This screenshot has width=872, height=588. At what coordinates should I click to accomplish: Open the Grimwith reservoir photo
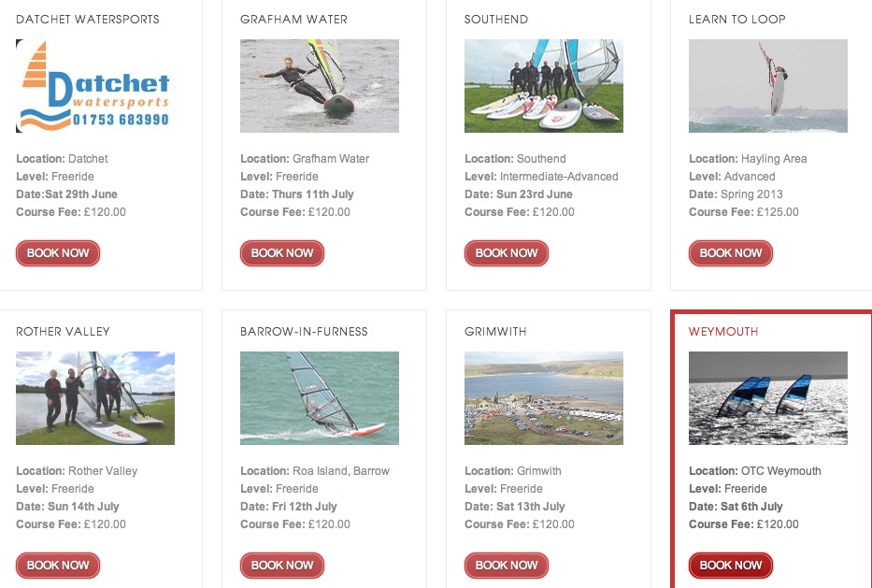[x=543, y=397]
